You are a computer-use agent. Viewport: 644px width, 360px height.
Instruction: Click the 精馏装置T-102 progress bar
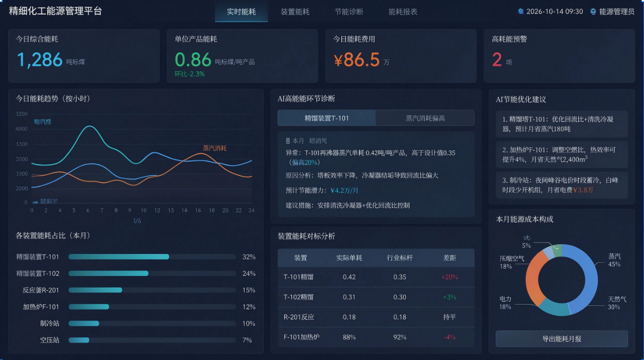click(x=152, y=274)
